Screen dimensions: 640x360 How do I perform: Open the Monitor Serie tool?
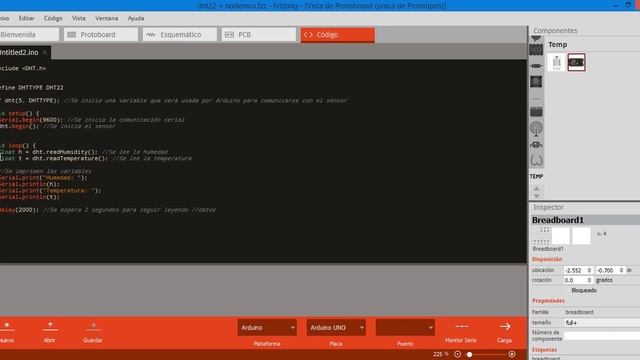click(462, 327)
